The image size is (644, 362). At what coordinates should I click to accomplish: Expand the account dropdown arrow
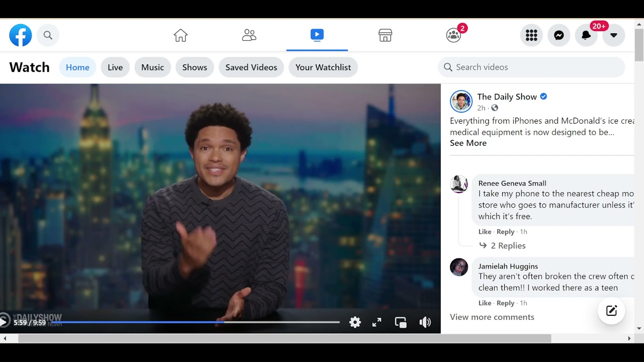[x=614, y=35]
